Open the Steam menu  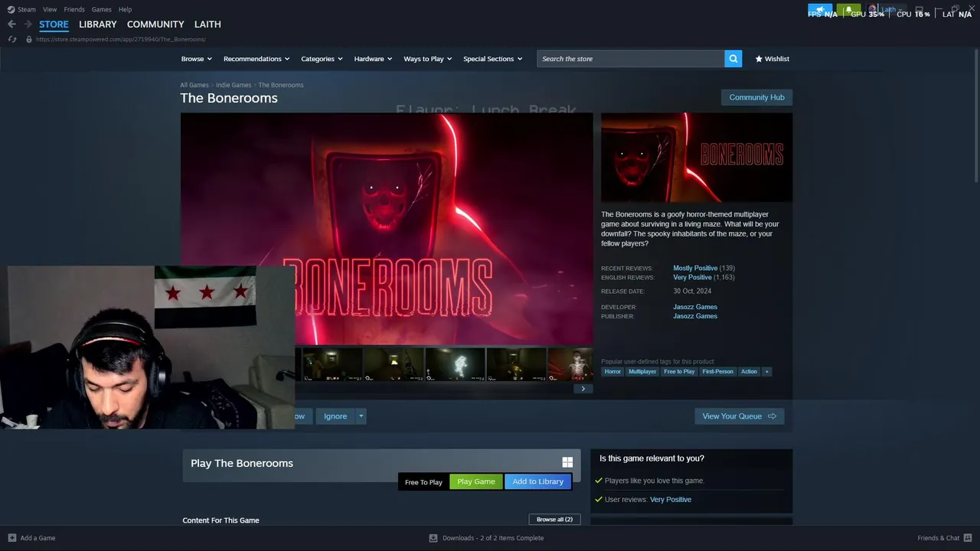click(x=27, y=9)
